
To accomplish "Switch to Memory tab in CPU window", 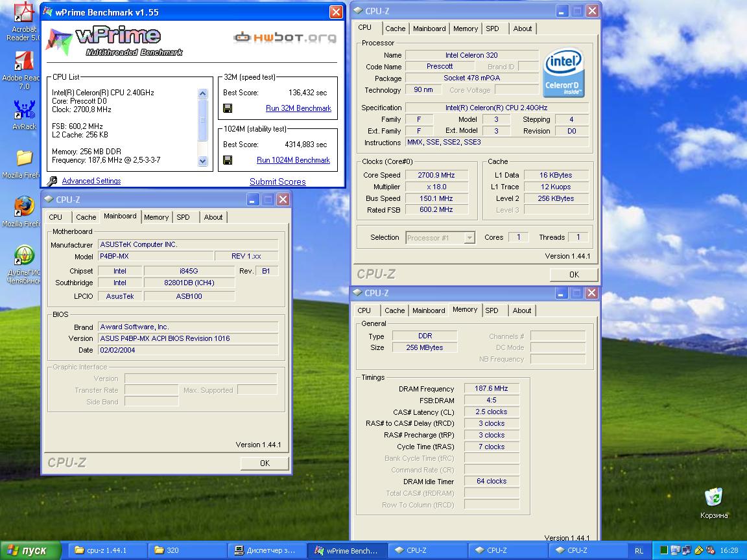I will [466, 29].
